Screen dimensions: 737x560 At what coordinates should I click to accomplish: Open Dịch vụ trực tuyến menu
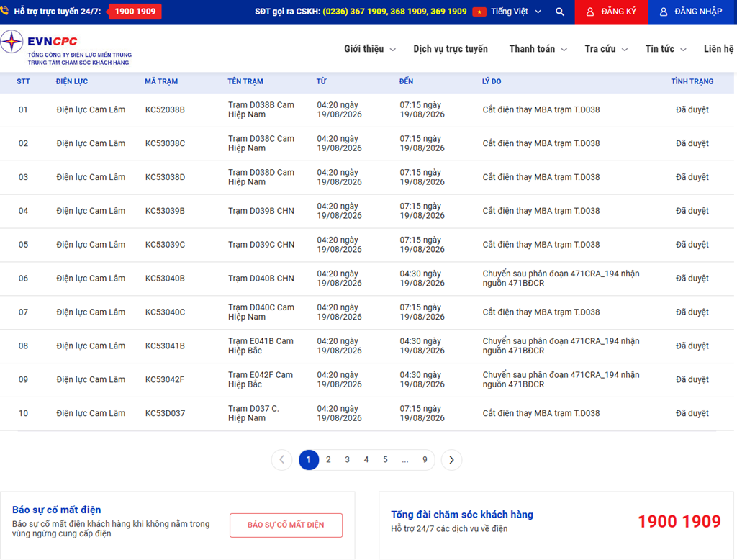[451, 49]
